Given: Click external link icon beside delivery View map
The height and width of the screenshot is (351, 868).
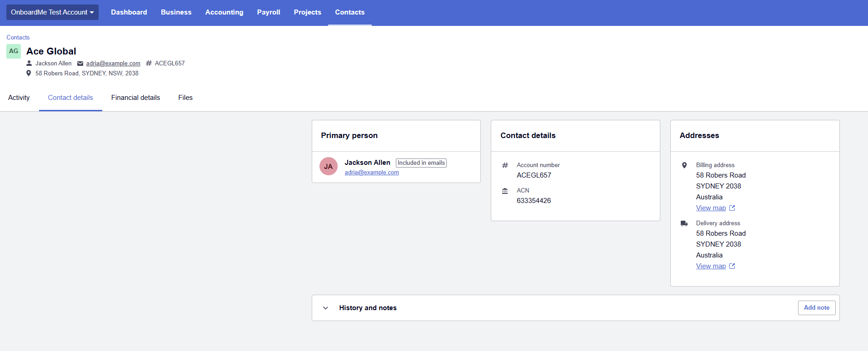Looking at the screenshot, I should pos(732,266).
